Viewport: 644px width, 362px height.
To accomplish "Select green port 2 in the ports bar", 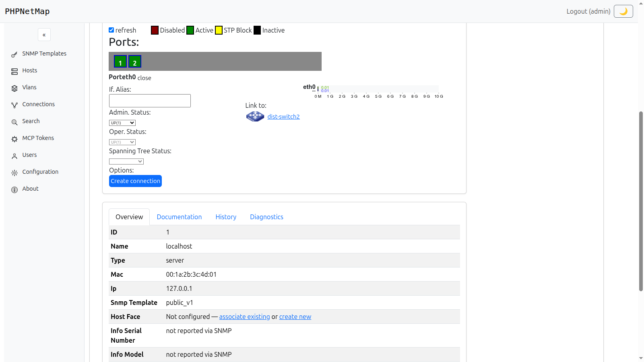I will (135, 62).
